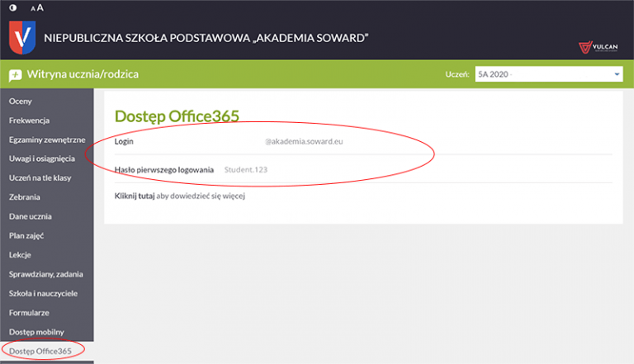
Task: Open the Uczeń 5A 2020 dropdown
Action: [549, 74]
